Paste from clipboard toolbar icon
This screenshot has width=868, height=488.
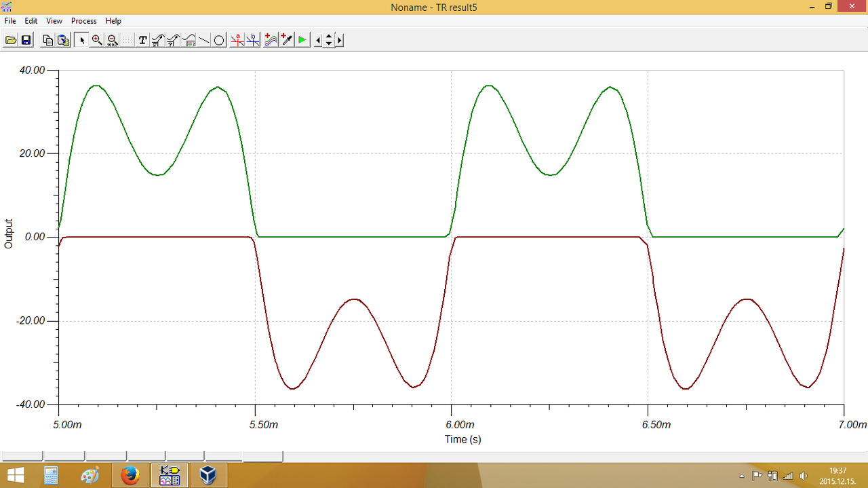[x=63, y=40]
